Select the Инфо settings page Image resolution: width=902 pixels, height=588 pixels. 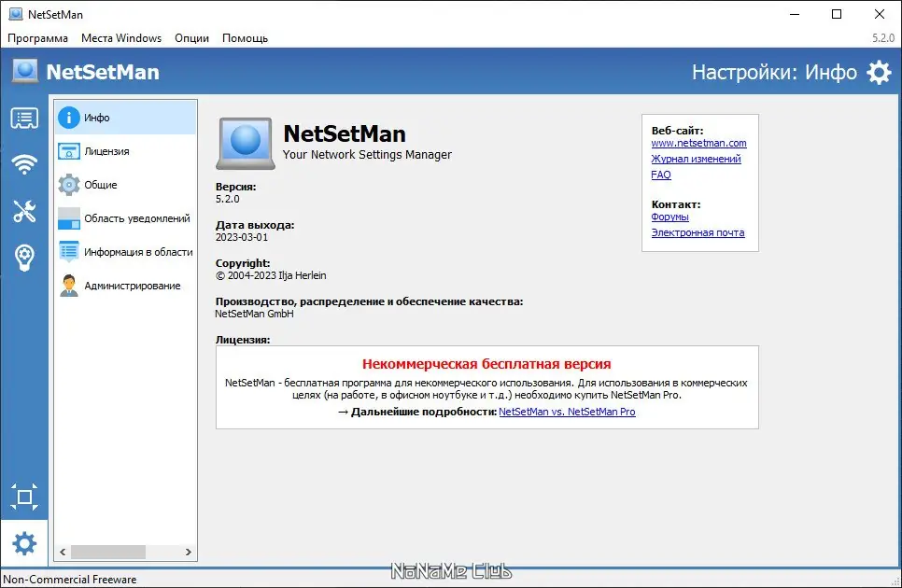click(126, 118)
